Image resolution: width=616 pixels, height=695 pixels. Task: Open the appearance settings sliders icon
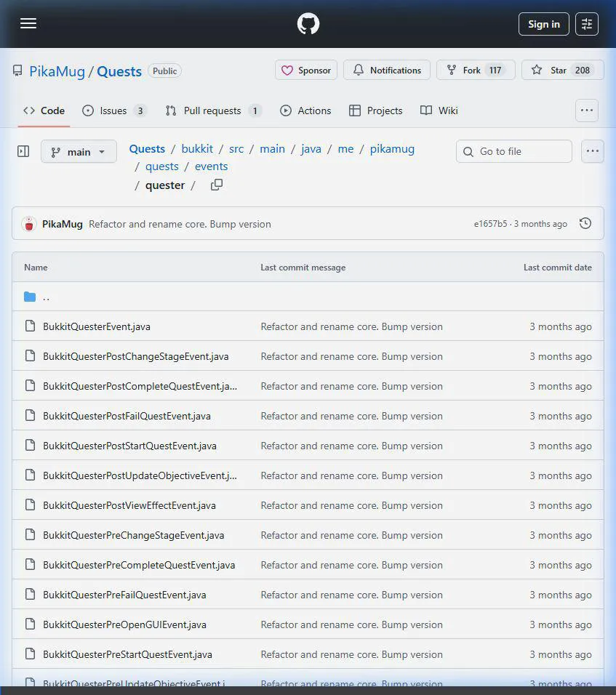587,24
